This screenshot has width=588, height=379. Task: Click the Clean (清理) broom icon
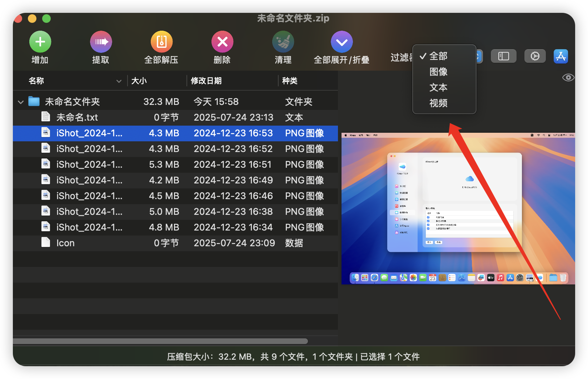[x=283, y=42]
